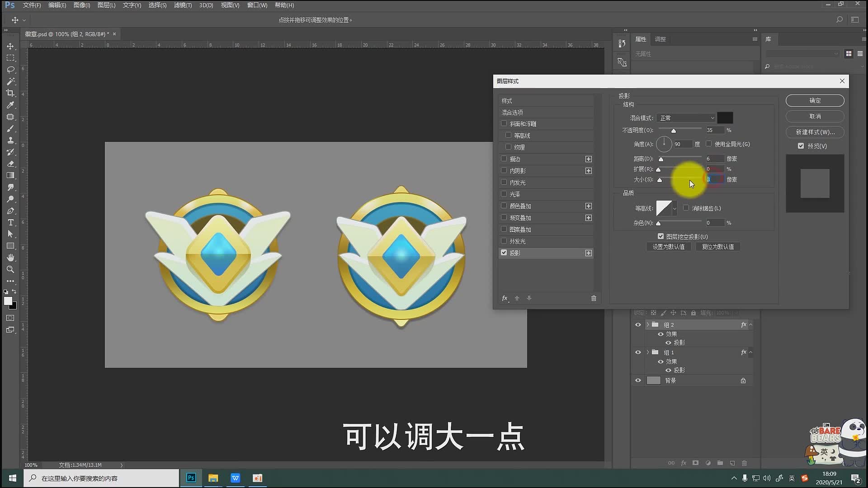Create new group folder icon in Layers panel
The width and height of the screenshot is (868, 488).
[x=720, y=463]
